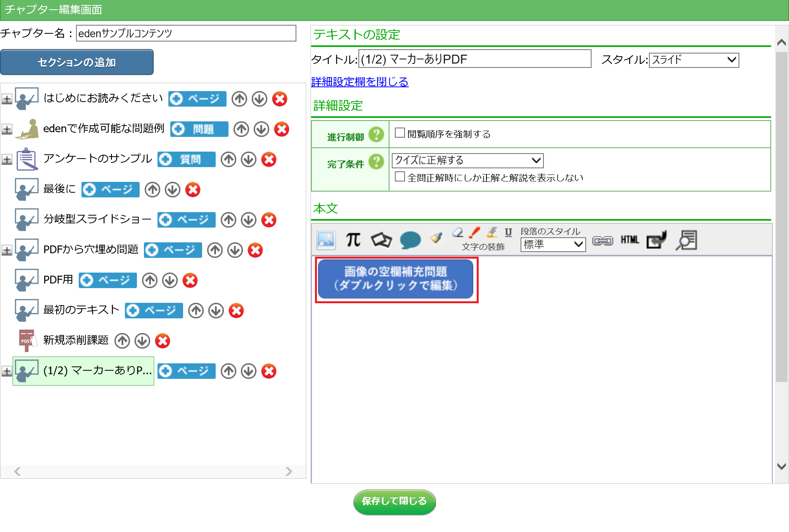The height and width of the screenshot is (532, 789).
Task: Expand the はじめにお読みください tree node
Action: 7,99
